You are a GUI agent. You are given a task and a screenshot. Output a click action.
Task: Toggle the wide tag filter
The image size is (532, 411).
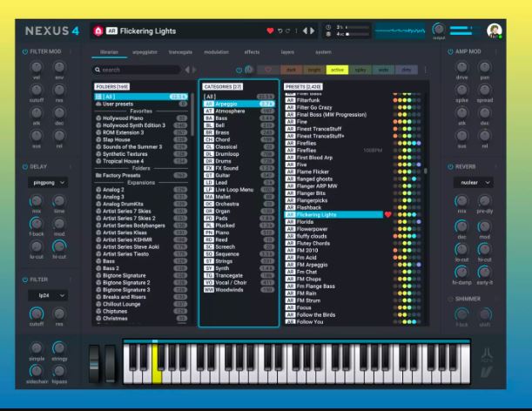[x=383, y=70]
